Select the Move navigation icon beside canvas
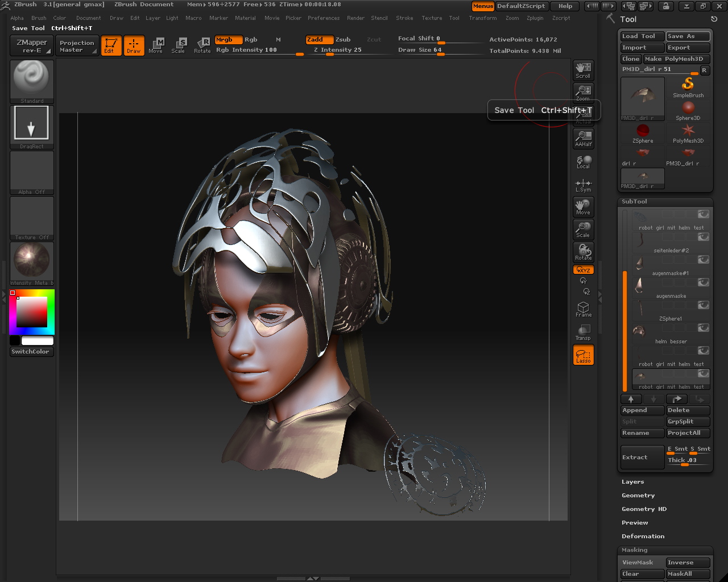This screenshot has width=728, height=582. (x=583, y=206)
